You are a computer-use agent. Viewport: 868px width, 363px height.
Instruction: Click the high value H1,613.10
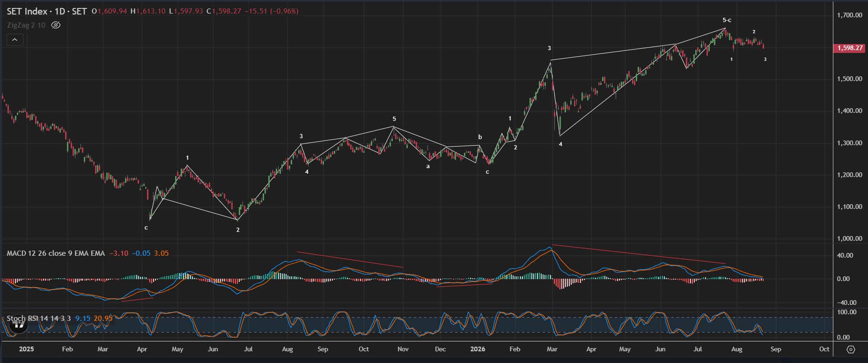point(147,11)
